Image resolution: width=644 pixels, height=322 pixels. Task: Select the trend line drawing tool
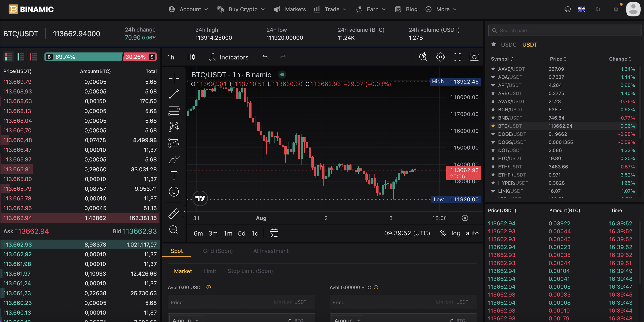(174, 94)
